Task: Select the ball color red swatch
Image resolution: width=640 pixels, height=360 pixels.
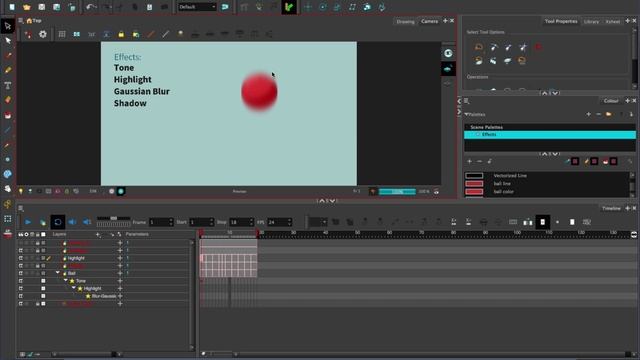Action: 474,191
